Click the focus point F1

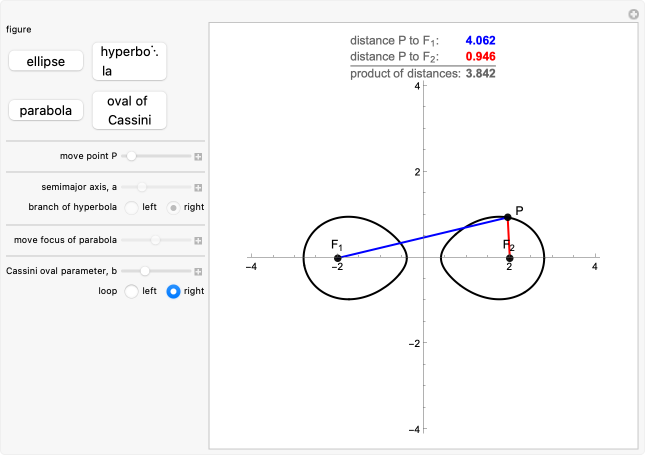point(338,258)
